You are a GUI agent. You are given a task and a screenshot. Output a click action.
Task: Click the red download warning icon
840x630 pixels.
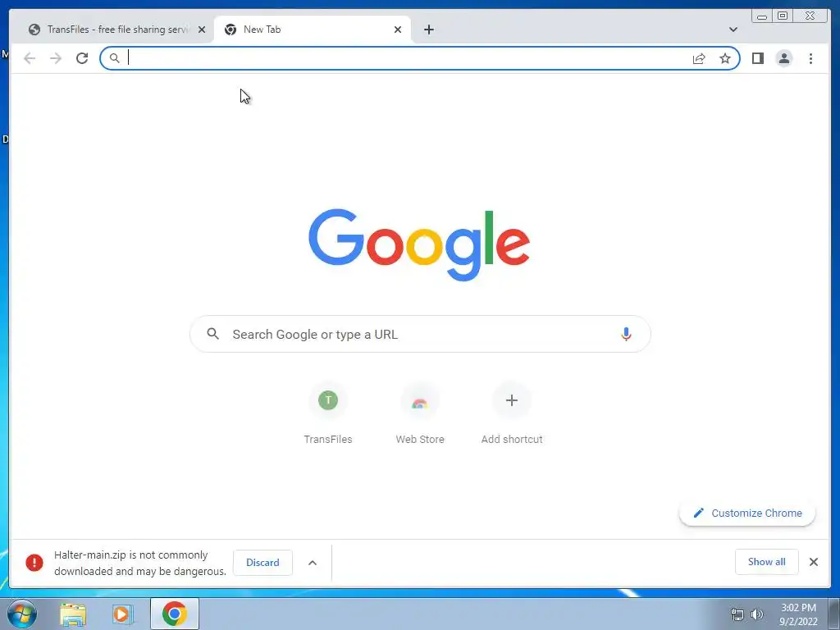34,563
